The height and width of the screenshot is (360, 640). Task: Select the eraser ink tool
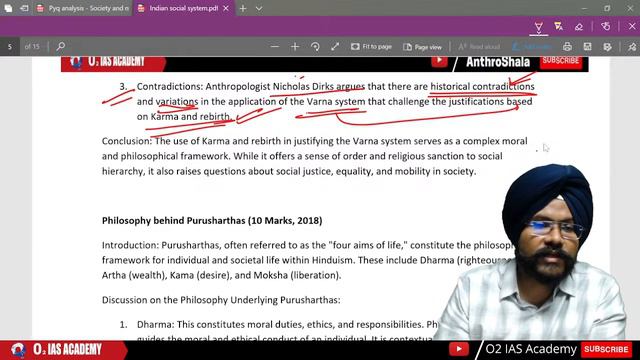tap(579, 27)
